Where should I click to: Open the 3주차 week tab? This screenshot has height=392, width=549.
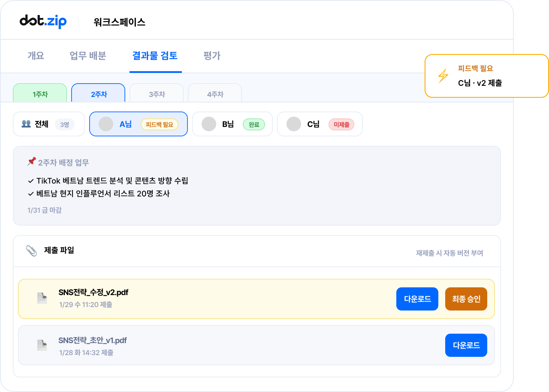point(157,93)
